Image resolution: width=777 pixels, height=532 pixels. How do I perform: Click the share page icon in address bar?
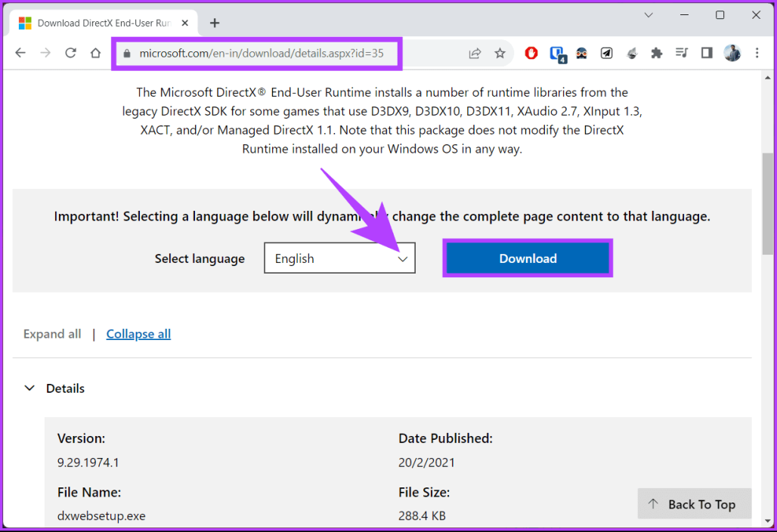coord(475,53)
